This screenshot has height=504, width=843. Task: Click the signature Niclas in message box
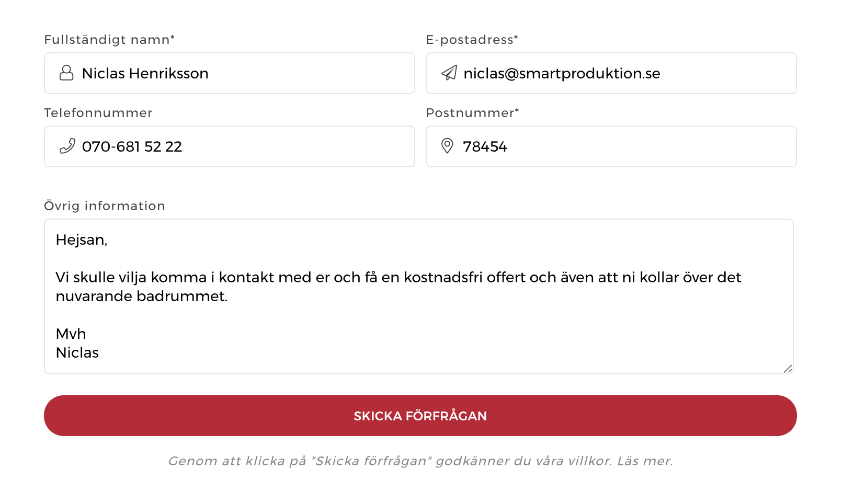(77, 353)
